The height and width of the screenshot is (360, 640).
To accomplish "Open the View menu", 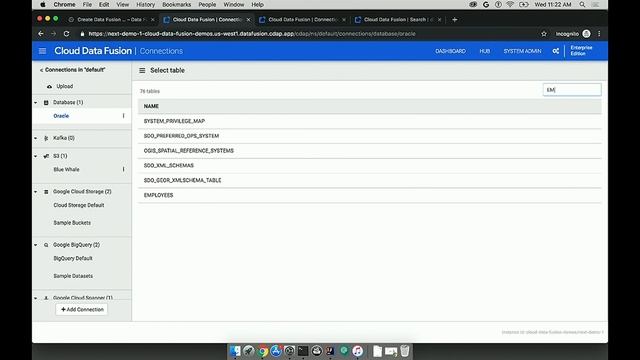I will pos(122,4).
